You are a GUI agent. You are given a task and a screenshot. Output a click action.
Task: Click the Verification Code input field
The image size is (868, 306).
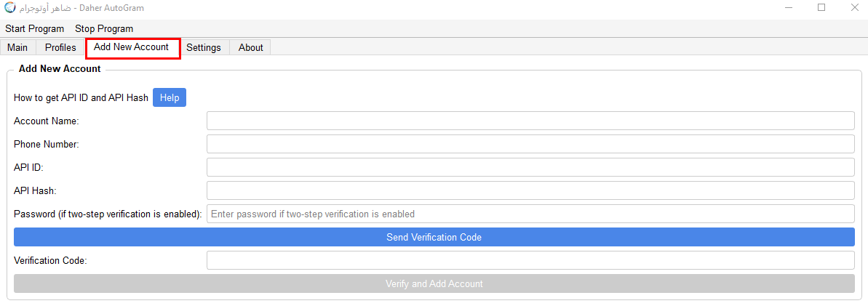tap(530, 260)
